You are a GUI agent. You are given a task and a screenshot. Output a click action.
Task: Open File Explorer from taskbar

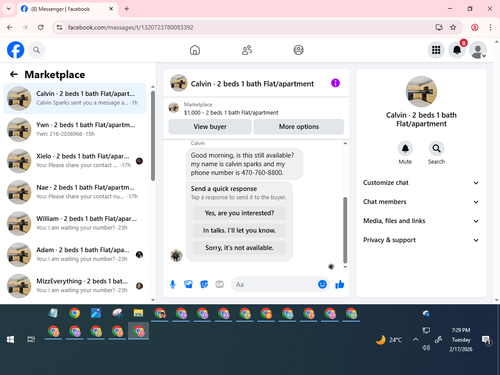(x=138, y=313)
